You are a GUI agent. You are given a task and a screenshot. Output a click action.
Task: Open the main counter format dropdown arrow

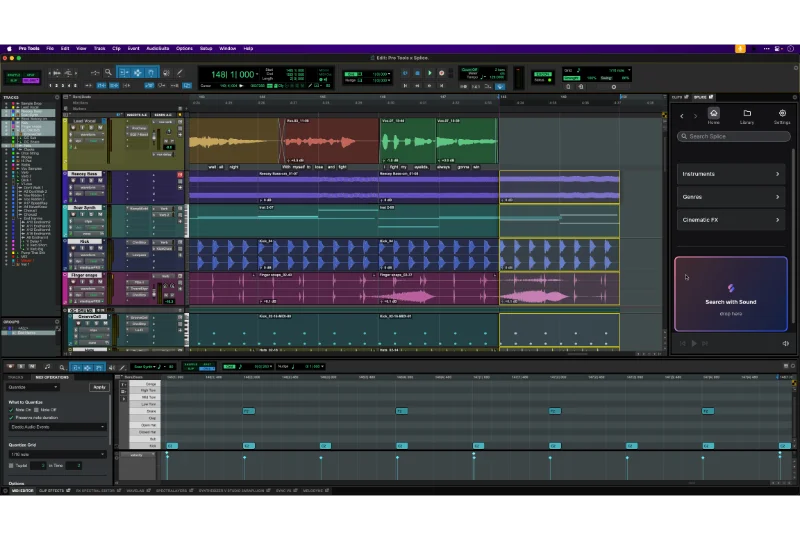(258, 75)
